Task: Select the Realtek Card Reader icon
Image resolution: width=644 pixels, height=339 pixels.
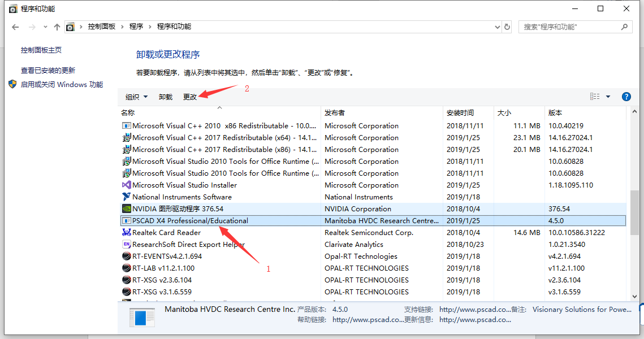Action: pyautogui.click(x=126, y=232)
